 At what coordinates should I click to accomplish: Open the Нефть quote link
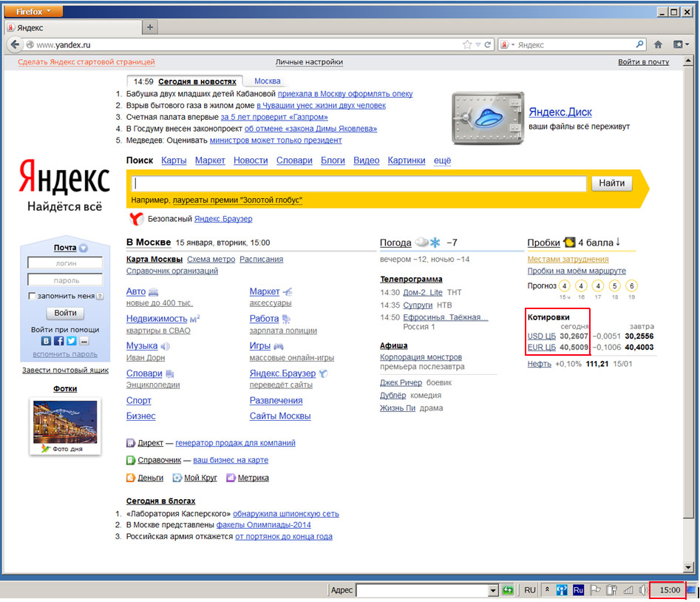(x=540, y=364)
